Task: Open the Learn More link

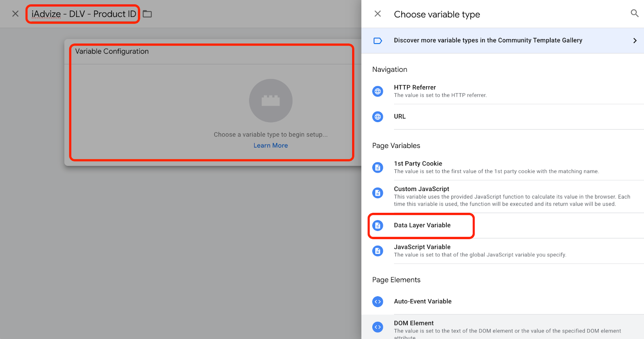Action: point(270,146)
